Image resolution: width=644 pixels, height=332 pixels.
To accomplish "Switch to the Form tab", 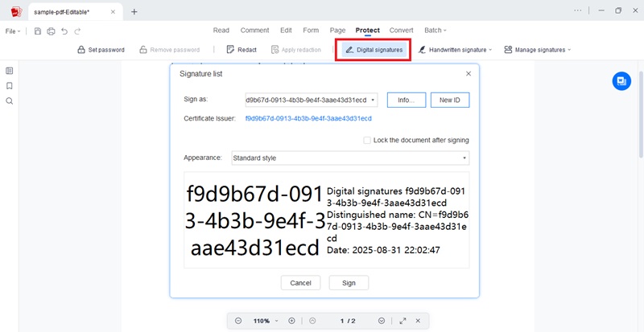I will [311, 31].
